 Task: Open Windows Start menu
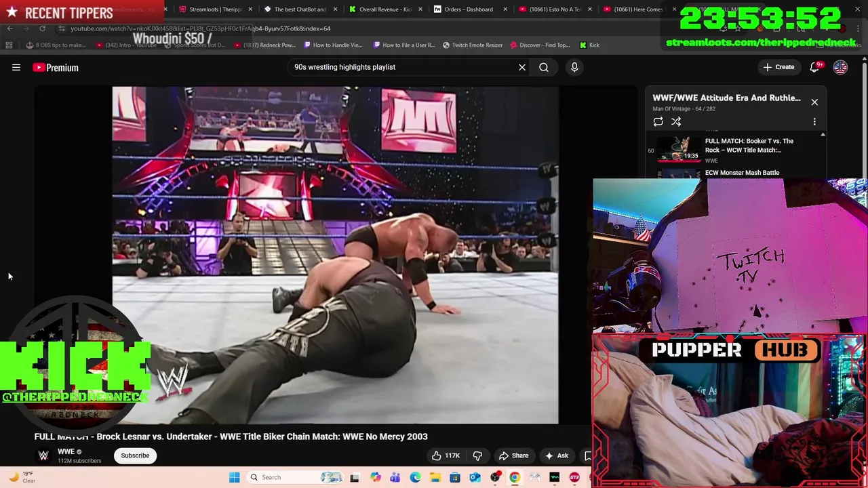coord(234,477)
